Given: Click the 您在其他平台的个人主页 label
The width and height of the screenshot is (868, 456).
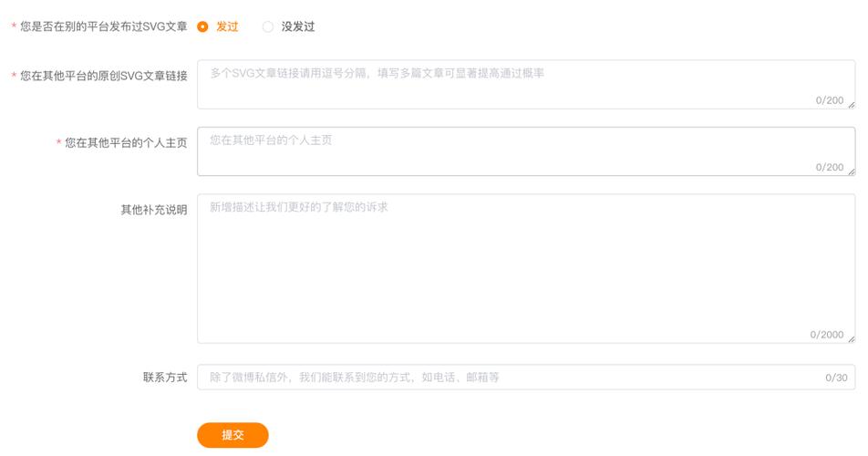Looking at the screenshot, I should [126, 143].
